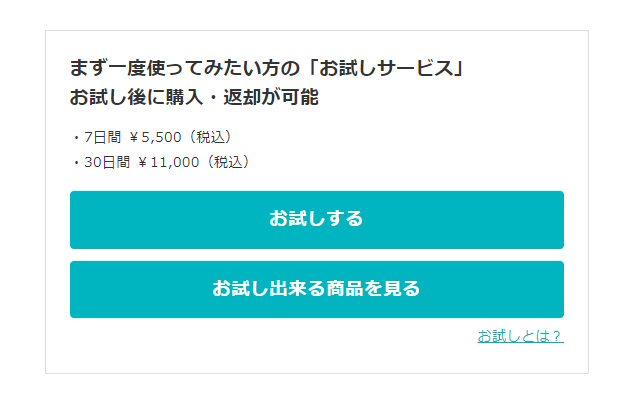Click (税込) next to ¥5,500
The image size is (640, 400).
point(213,137)
